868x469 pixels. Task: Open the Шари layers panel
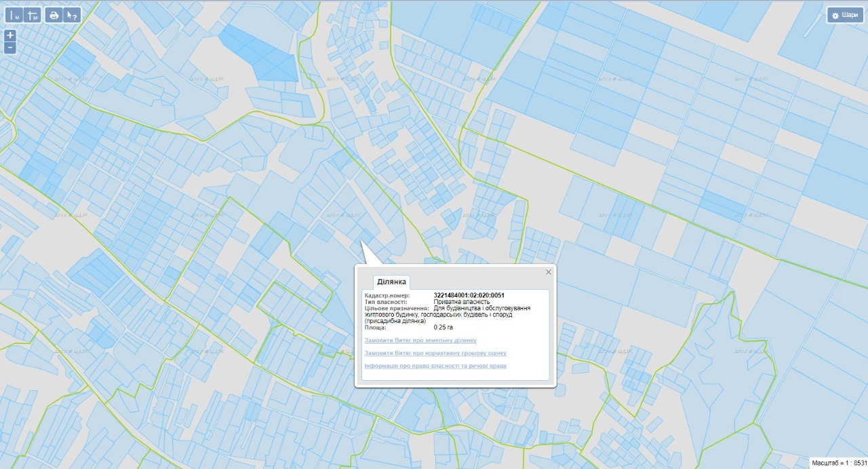(x=844, y=15)
